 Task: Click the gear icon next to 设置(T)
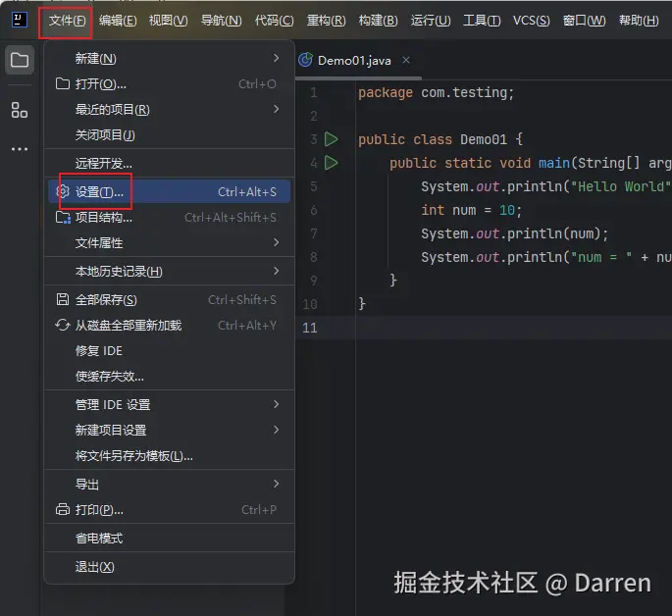tap(63, 191)
